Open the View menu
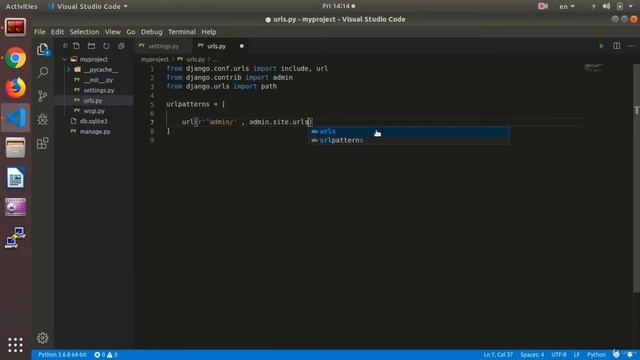Screen dimensions: 640x360 (x=113, y=32)
